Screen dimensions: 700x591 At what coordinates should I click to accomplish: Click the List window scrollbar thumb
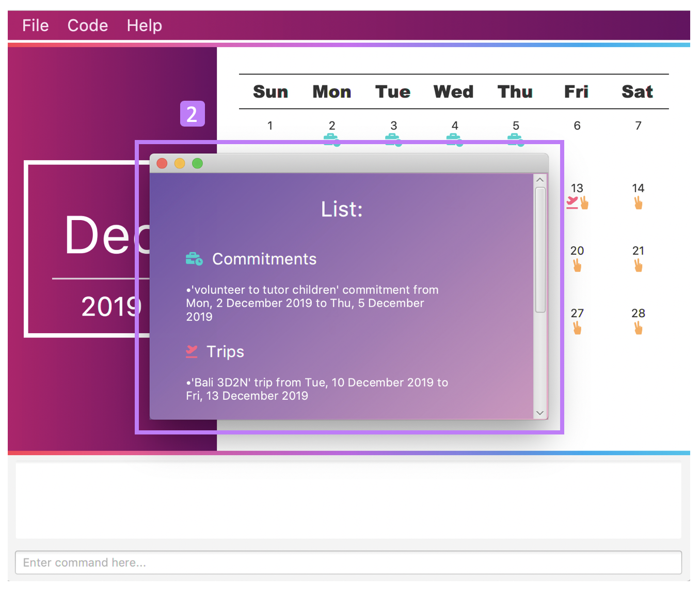(x=540, y=250)
